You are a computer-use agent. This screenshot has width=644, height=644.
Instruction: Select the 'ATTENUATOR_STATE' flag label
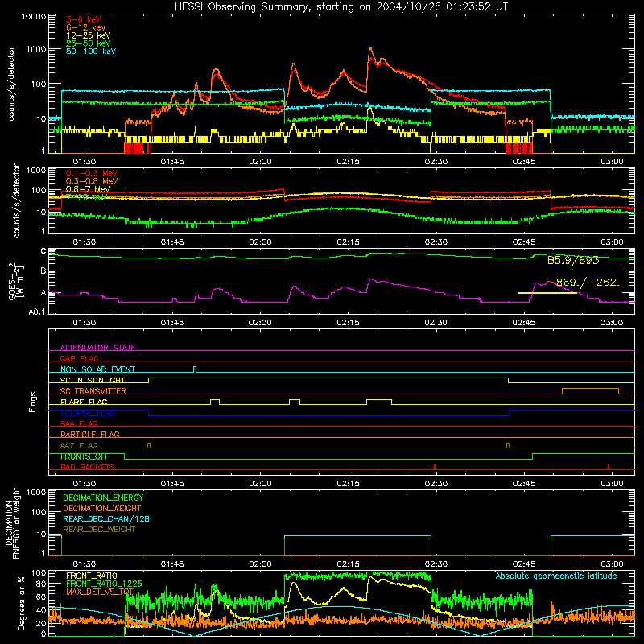point(97,348)
